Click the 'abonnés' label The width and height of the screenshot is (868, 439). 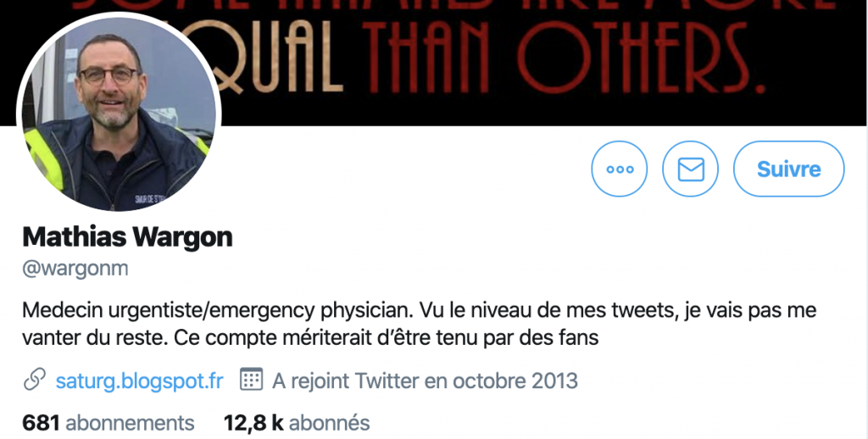pyautogui.click(x=330, y=423)
